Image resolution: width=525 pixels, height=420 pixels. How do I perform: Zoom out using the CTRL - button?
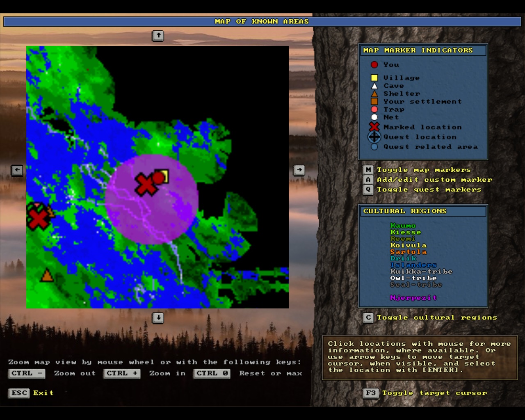pyautogui.click(x=27, y=373)
